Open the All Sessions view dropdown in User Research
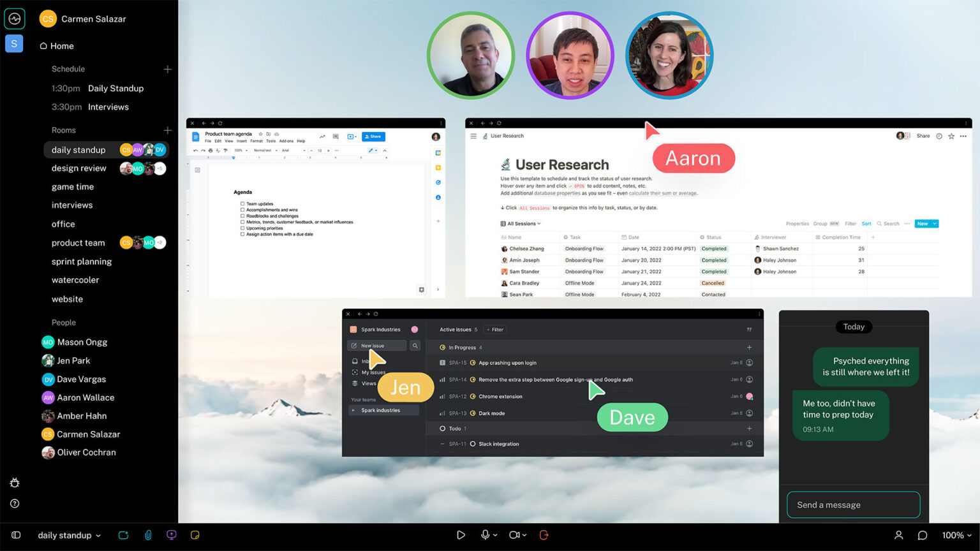This screenshot has width=980, height=551. 521,223
